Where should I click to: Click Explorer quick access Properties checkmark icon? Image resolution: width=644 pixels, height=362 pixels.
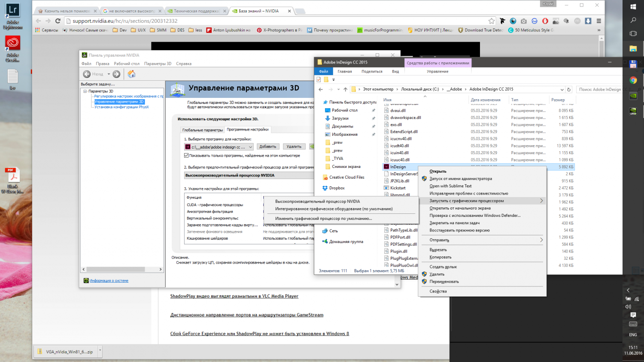point(319,79)
